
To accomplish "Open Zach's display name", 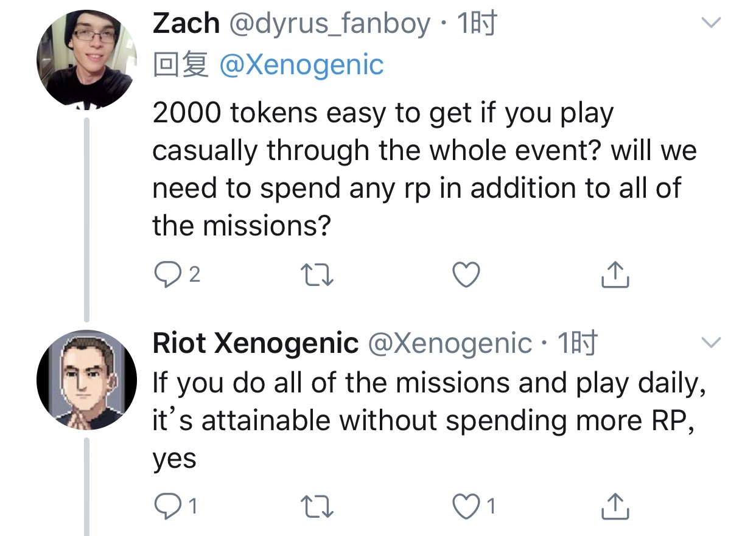I will 186,24.
